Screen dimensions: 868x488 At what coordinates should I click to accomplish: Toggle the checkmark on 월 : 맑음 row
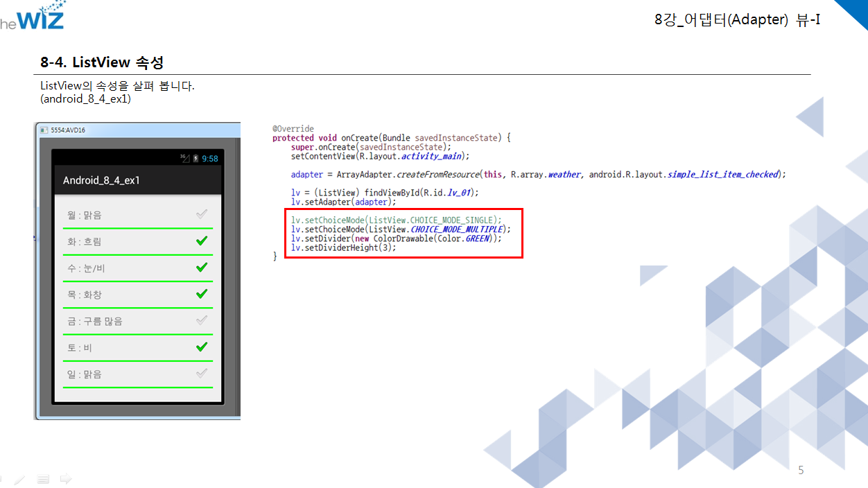click(x=202, y=215)
